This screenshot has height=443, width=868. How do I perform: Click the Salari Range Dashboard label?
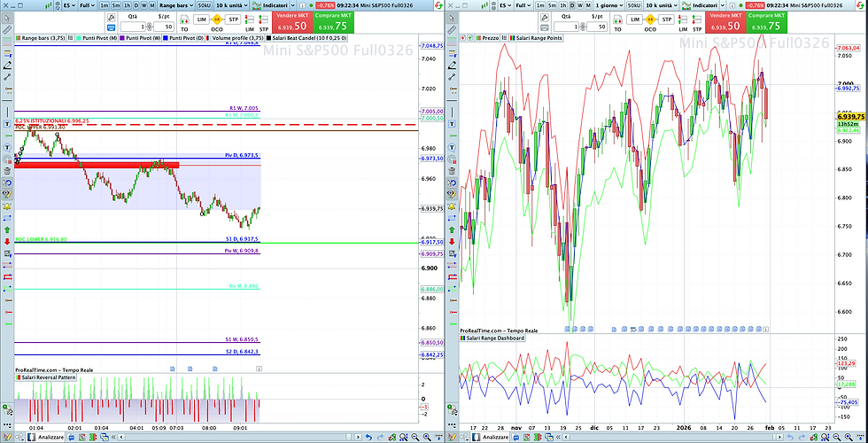(492, 338)
